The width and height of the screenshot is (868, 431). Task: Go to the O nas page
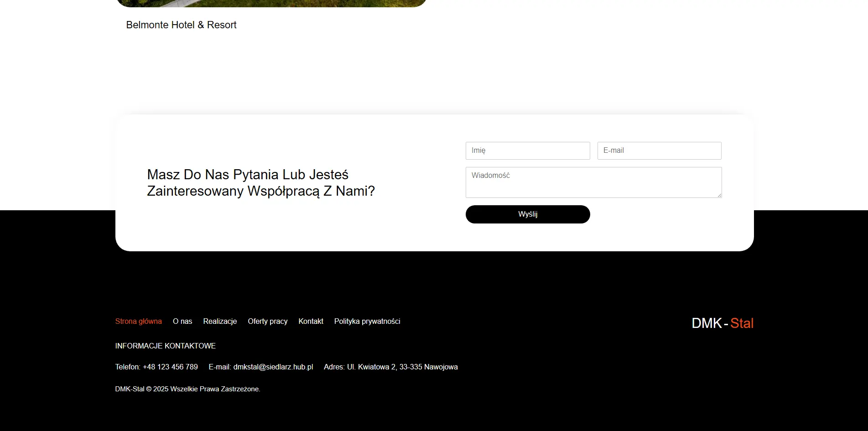click(182, 322)
